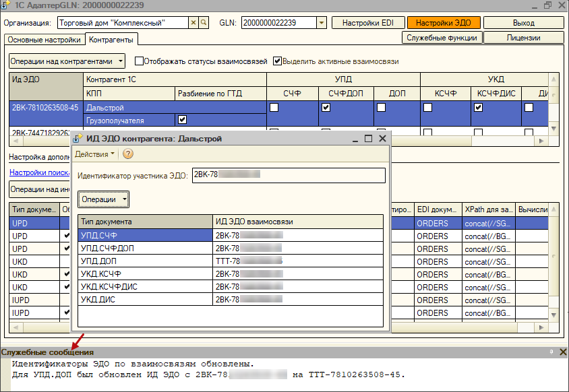Clear the organization field with X icon
The width and height of the screenshot is (569, 392).
pyautogui.click(x=193, y=23)
